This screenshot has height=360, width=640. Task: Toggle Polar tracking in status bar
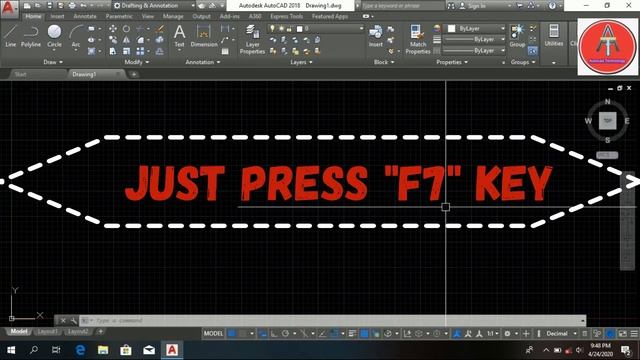(x=285, y=333)
